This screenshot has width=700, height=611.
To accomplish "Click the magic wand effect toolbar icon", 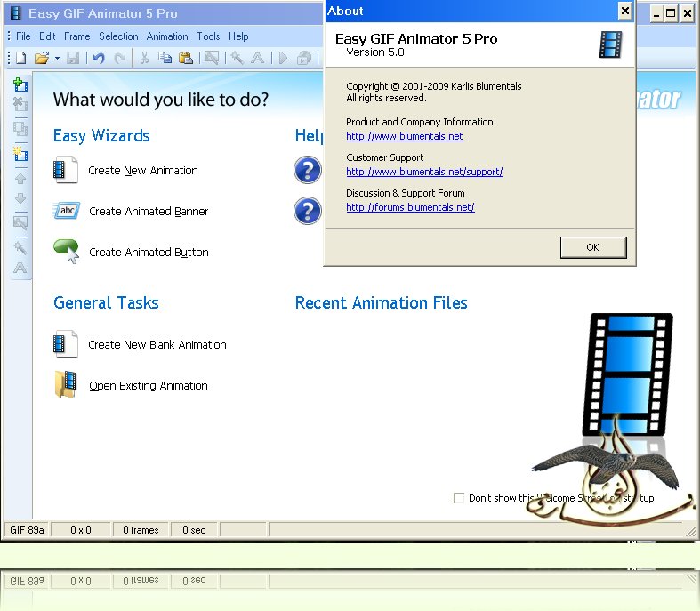I will coord(237,58).
